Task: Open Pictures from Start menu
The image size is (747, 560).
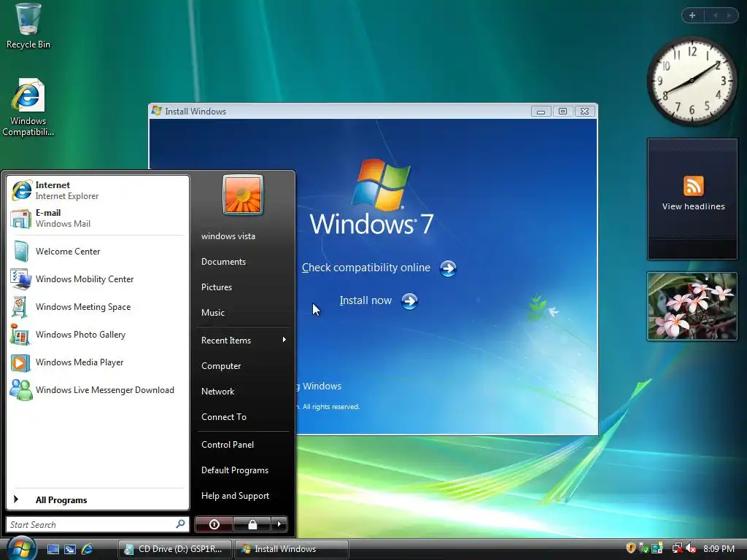Action: click(243, 287)
